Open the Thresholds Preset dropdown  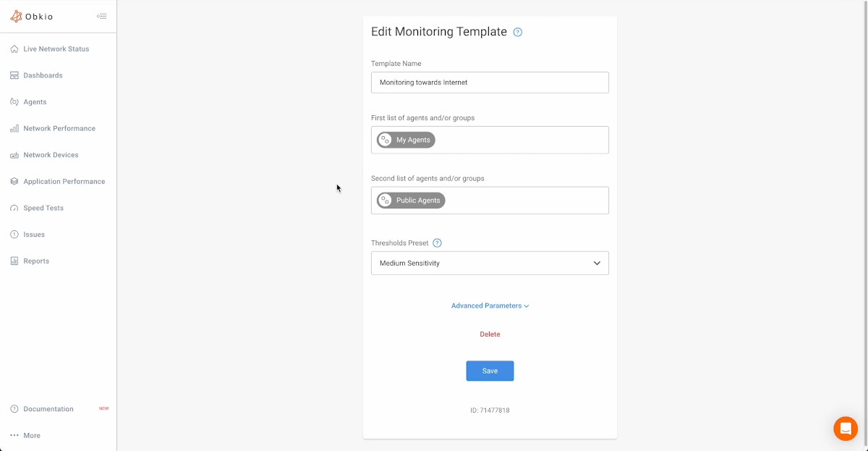(x=490, y=263)
